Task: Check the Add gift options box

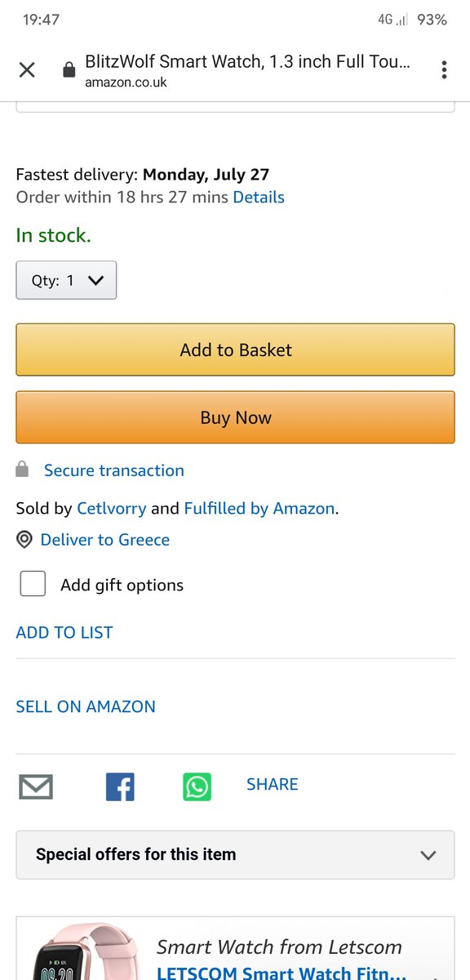Action: tap(33, 584)
